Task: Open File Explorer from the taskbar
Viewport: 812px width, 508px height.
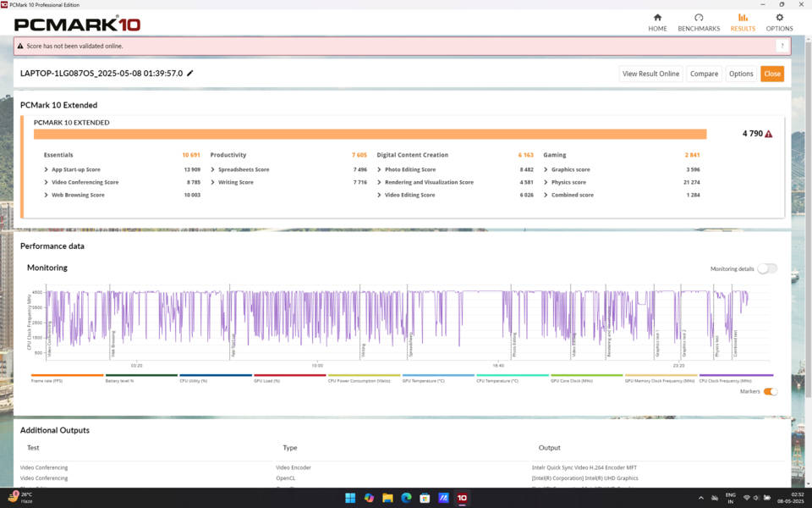Action: pos(387,498)
